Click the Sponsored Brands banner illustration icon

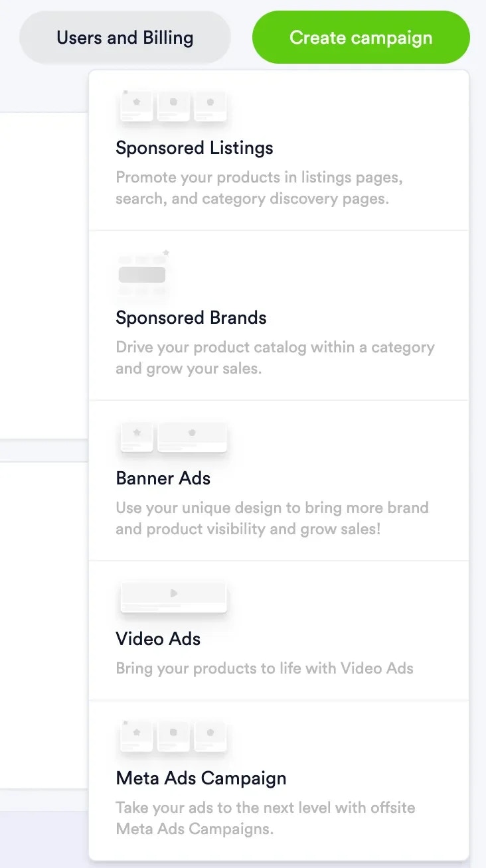[x=142, y=272]
